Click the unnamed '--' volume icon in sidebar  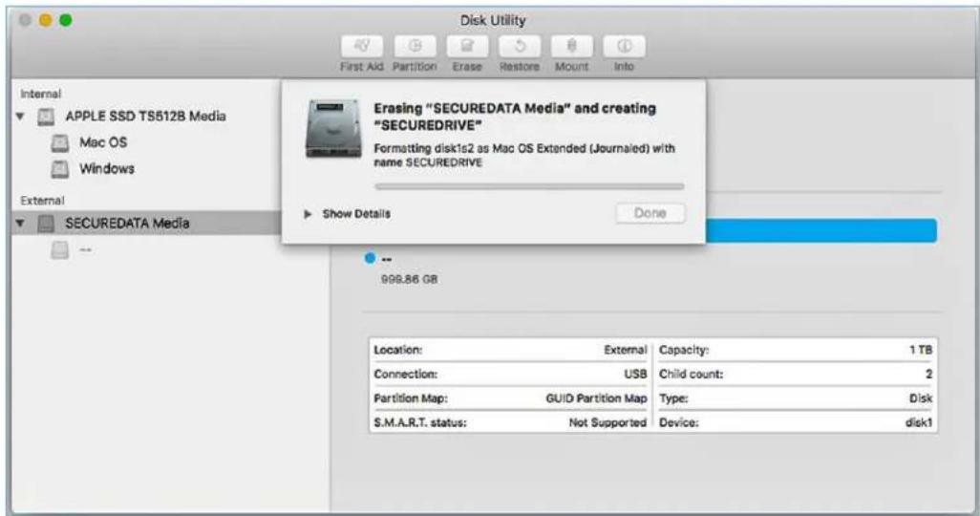pos(60,250)
